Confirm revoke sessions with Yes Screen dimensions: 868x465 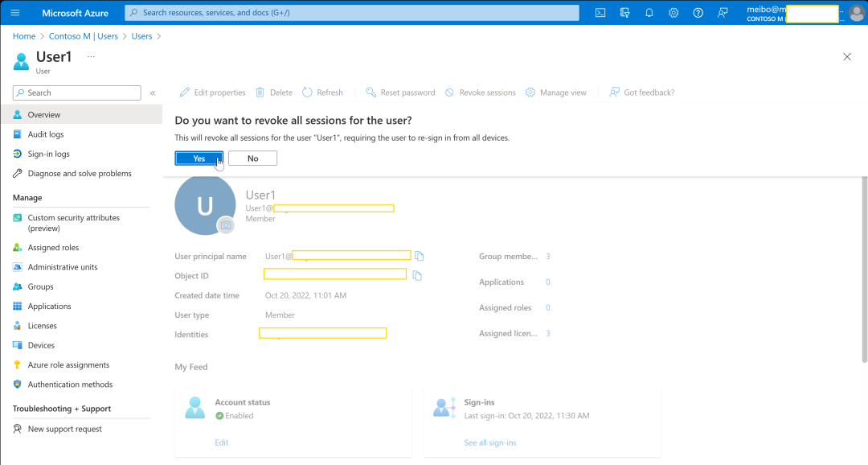click(199, 158)
